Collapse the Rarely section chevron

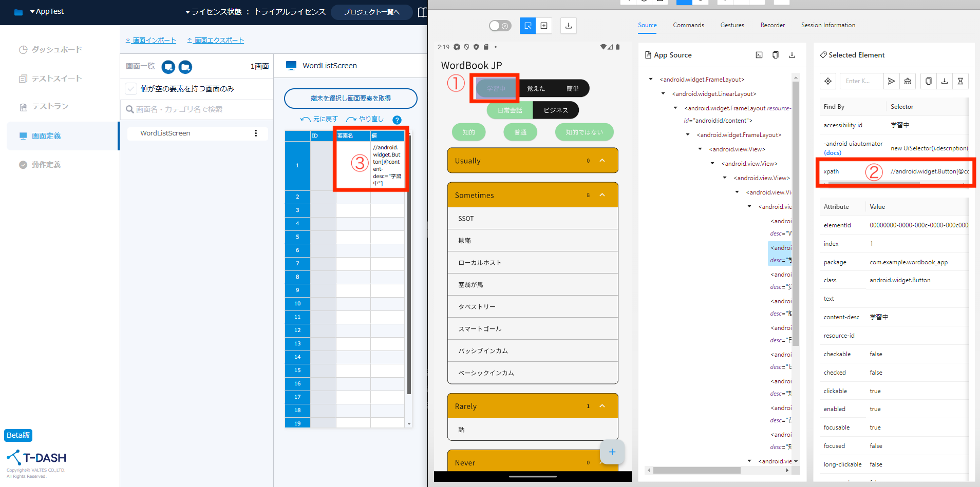coord(602,406)
